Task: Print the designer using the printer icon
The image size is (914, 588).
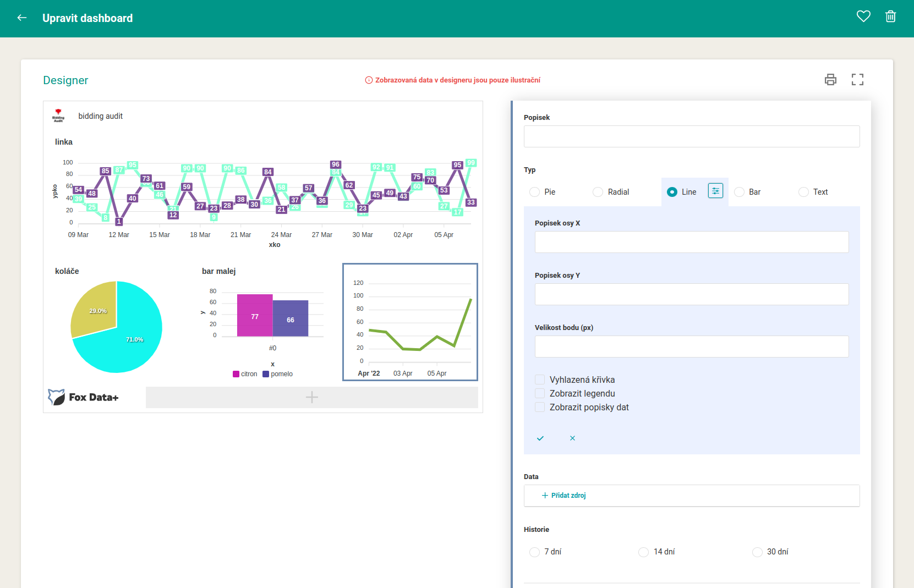Action: click(x=830, y=80)
